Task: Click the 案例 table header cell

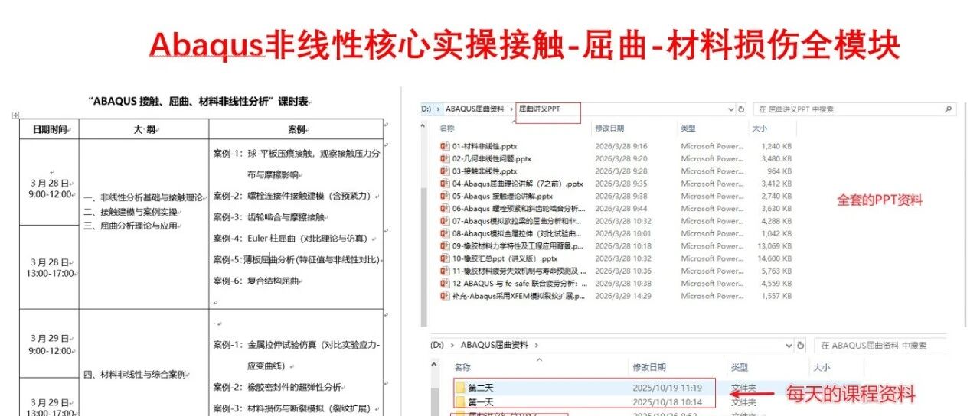Action: [x=296, y=129]
